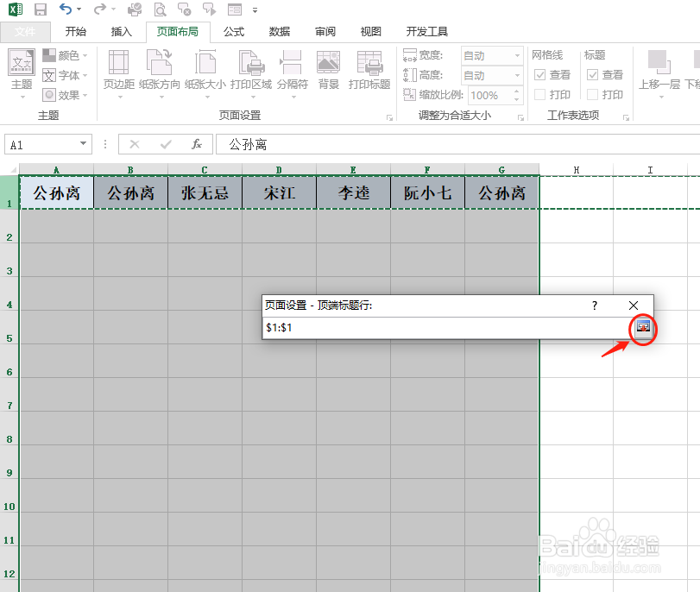Open the Print Preview quick access icon
The width and height of the screenshot is (700, 592).
pyautogui.click(x=160, y=9)
